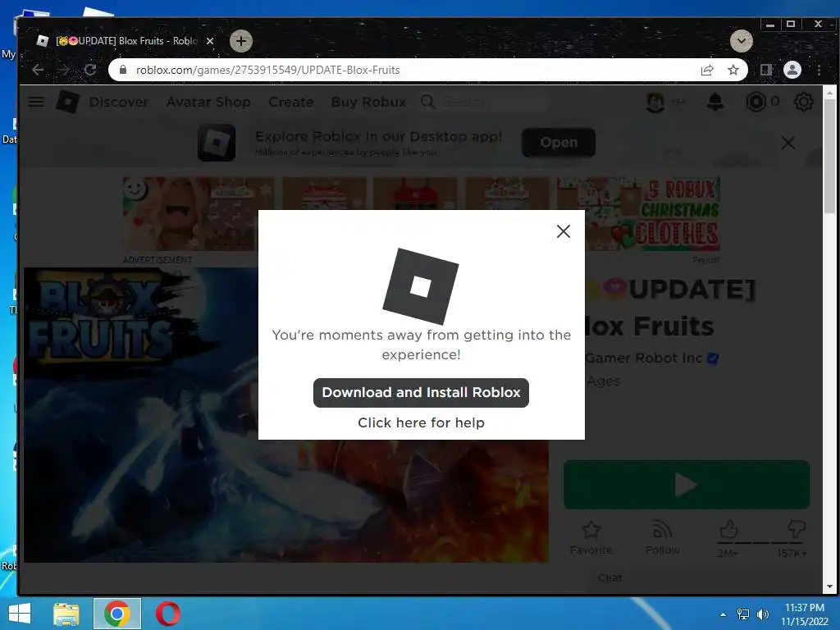Open a new browser tab
Screen dimensions: 840x630
(241, 41)
